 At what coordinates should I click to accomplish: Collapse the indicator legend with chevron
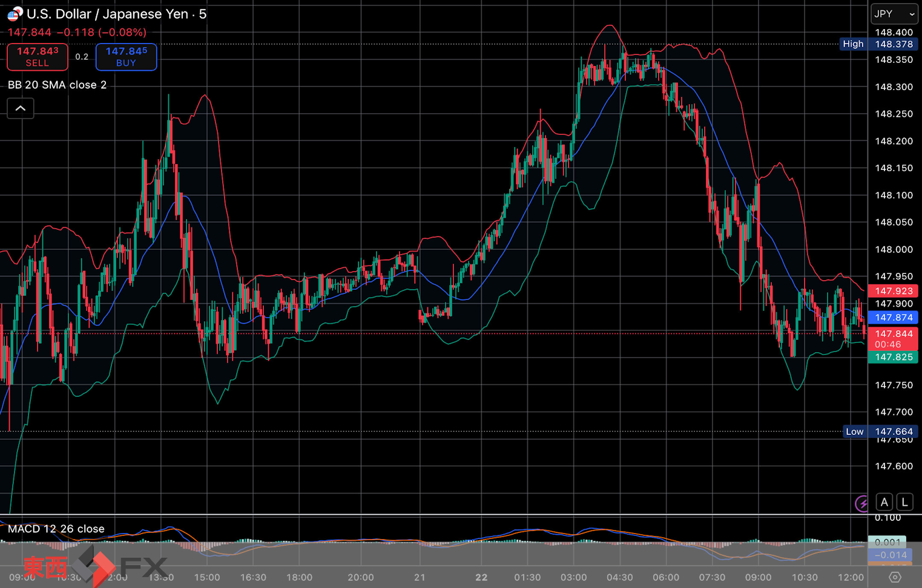coord(21,108)
